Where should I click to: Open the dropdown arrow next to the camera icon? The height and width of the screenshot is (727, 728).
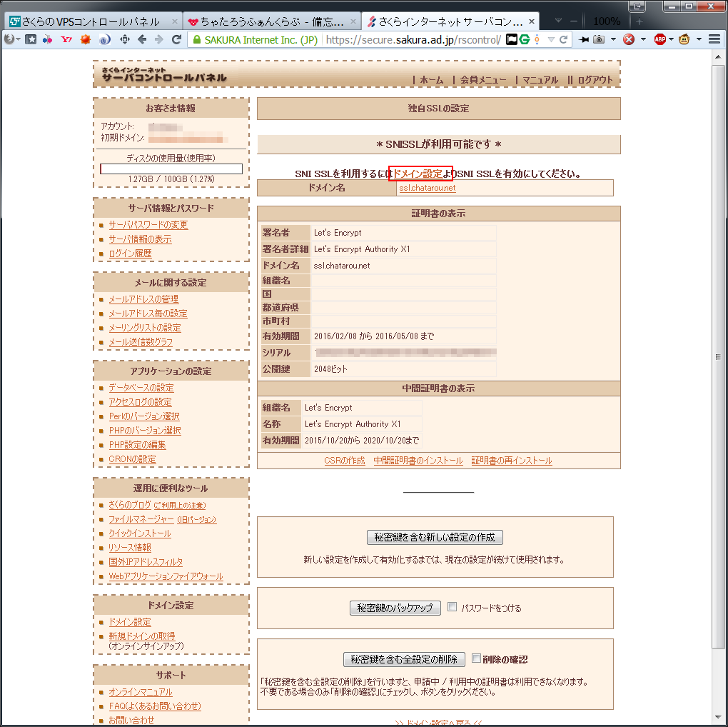click(x=613, y=39)
